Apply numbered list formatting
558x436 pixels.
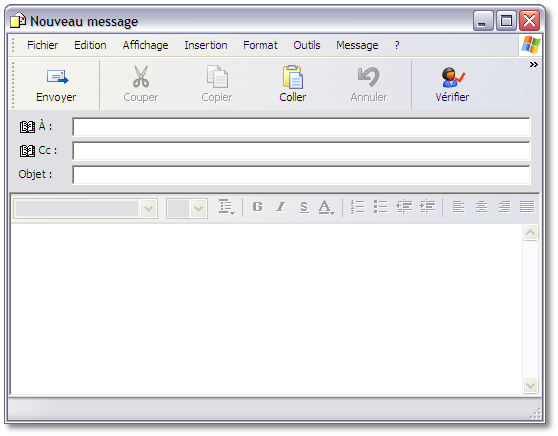click(357, 207)
